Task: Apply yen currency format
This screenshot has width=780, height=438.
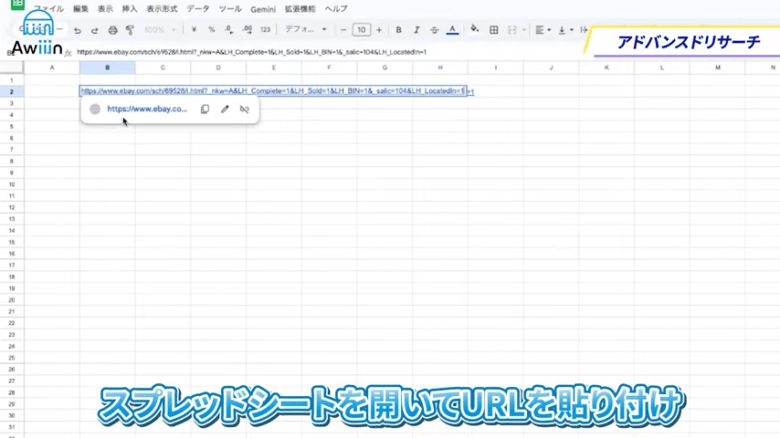Action: pos(194,30)
